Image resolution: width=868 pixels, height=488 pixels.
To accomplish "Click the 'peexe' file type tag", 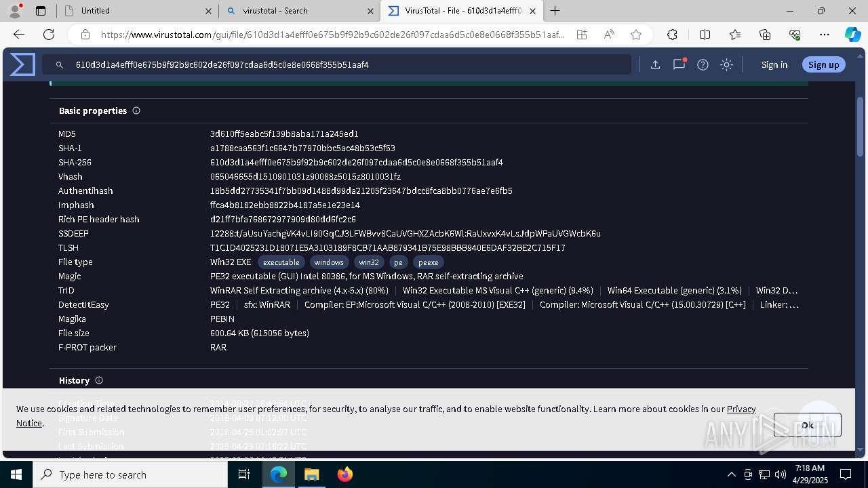I will point(429,262).
